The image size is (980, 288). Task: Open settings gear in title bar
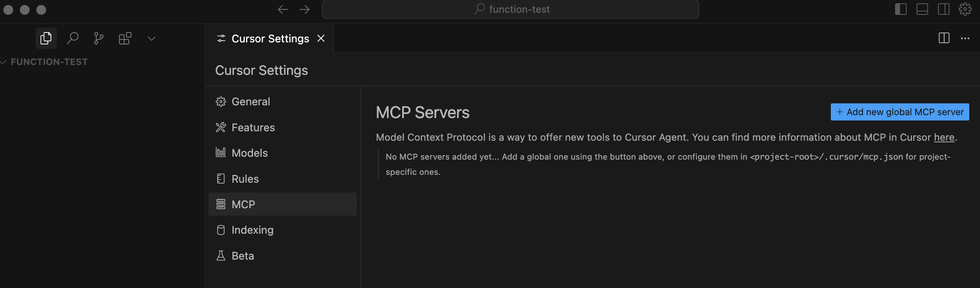click(965, 9)
